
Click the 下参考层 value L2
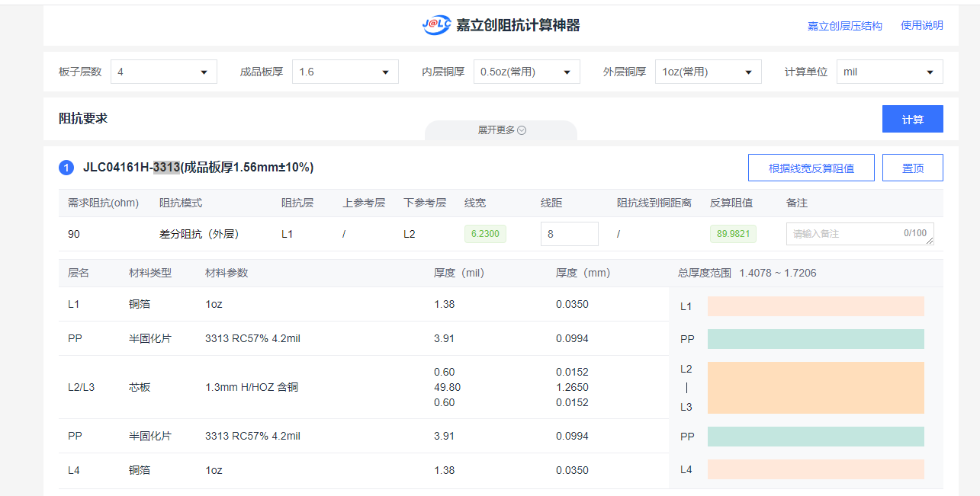pyautogui.click(x=410, y=234)
